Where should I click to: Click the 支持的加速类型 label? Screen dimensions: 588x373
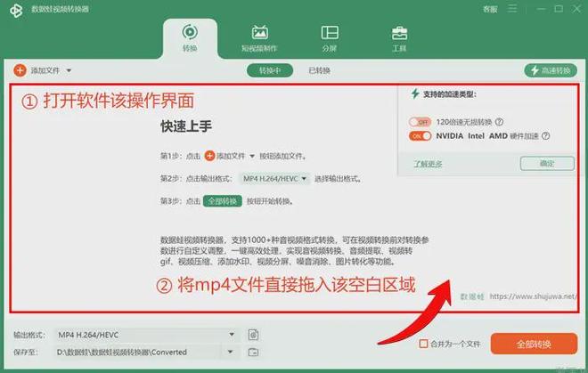click(449, 94)
